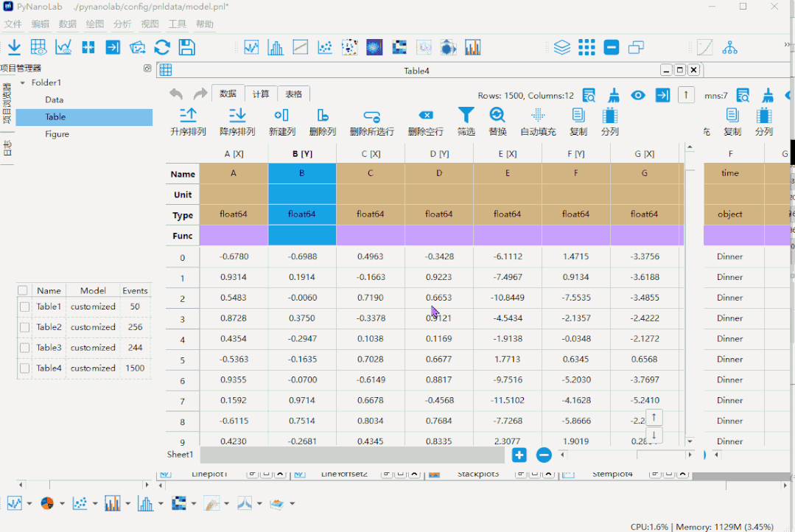Click the up arrow button over column G
The width and height of the screenshot is (795, 532).
click(x=654, y=417)
